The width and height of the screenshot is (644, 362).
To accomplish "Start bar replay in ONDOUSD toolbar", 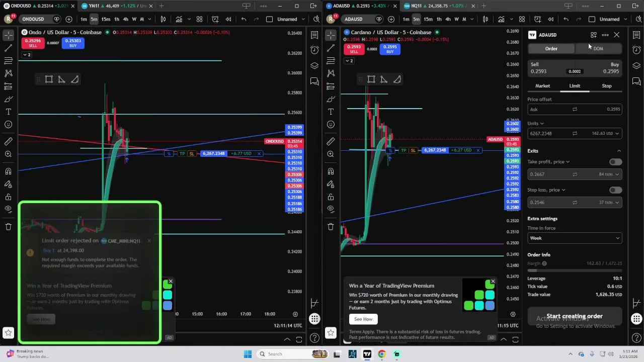I will [x=228, y=19].
